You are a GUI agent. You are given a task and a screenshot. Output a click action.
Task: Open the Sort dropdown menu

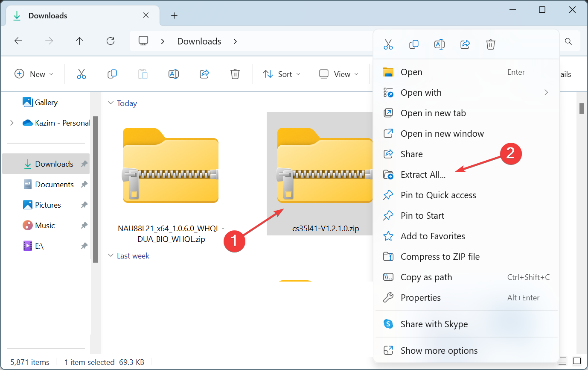pyautogui.click(x=282, y=74)
